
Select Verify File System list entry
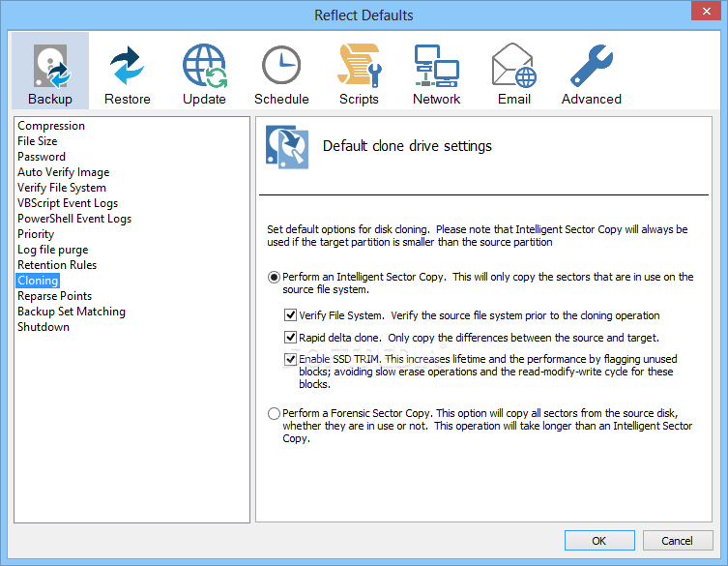tap(62, 188)
